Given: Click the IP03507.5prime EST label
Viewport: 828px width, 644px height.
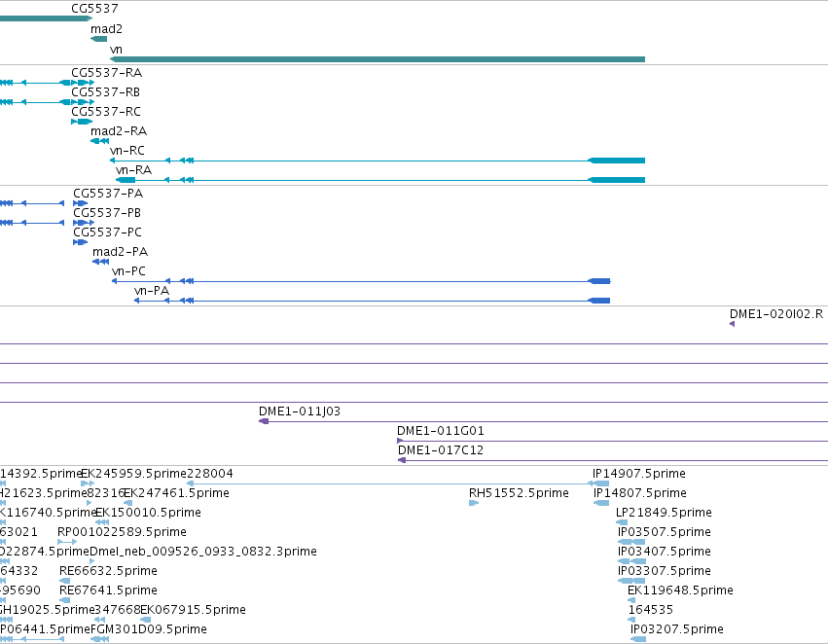Looking at the screenshot, I should (665, 532).
